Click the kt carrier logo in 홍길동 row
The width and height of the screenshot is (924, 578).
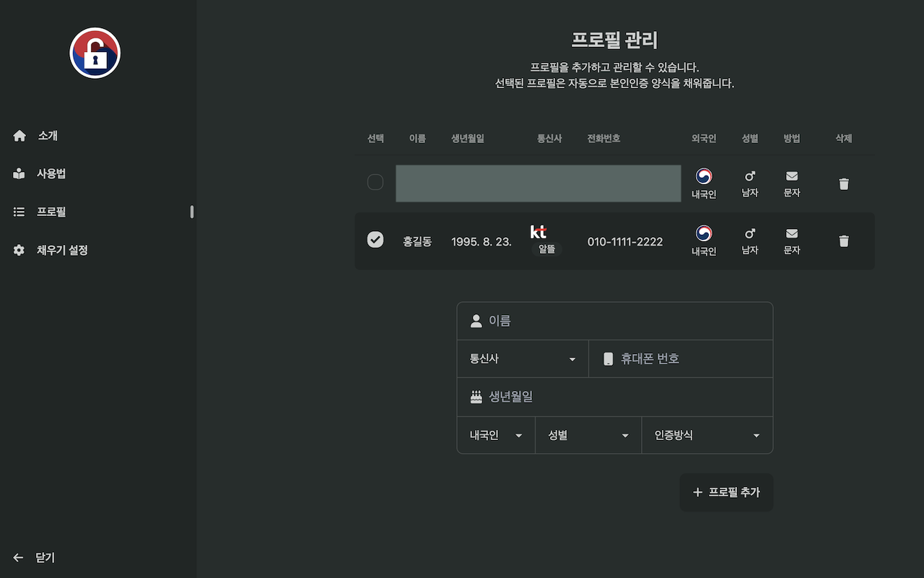tap(539, 231)
